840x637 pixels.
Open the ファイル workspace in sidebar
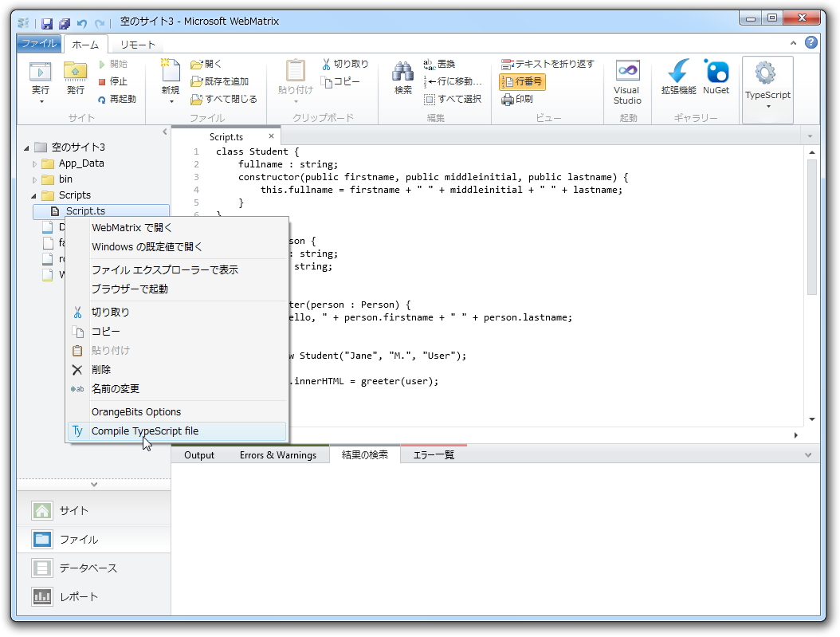pos(94,540)
